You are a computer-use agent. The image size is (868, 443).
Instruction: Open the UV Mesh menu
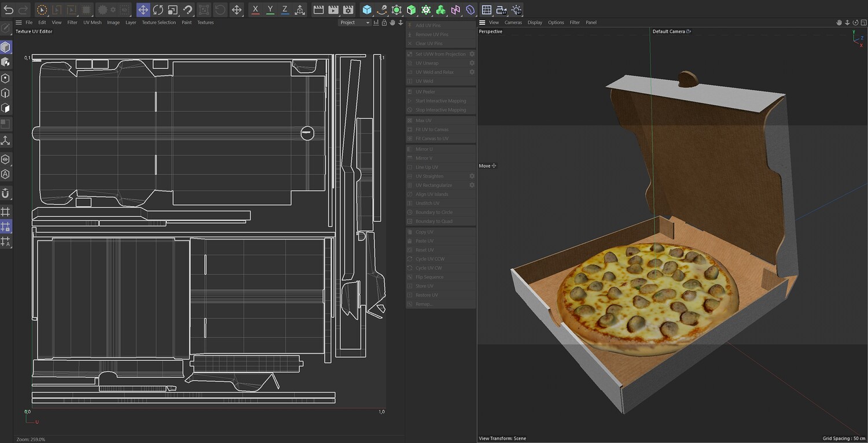(x=92, y=23)
